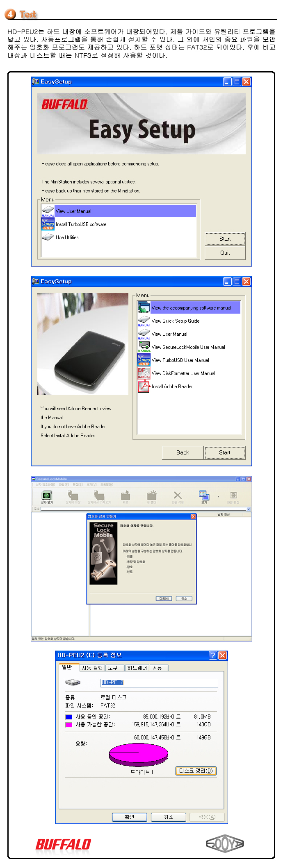Click the 파일 삭제 X toolbar icon

coord(178,497)
